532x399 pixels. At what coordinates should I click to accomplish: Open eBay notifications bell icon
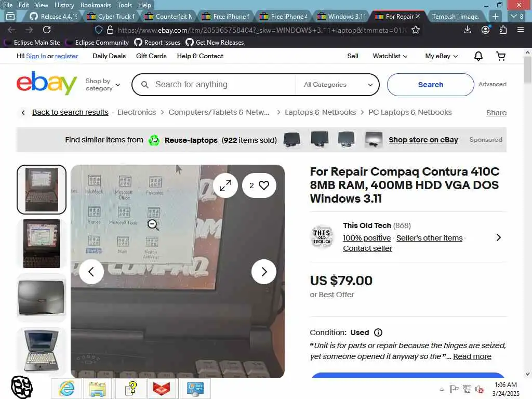[478, 56]
